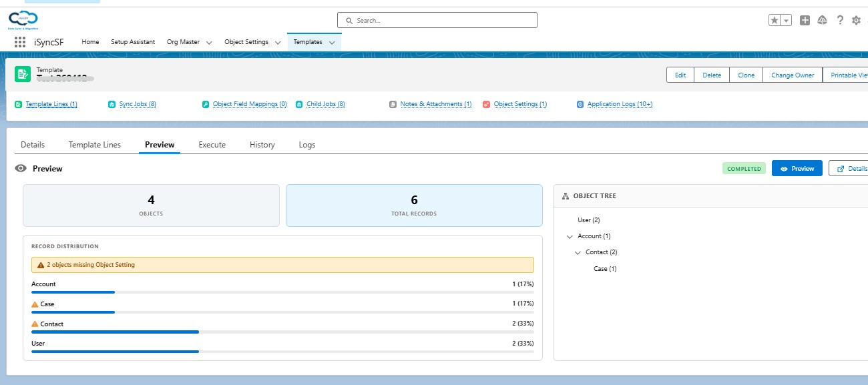868x385 pixels.
Task: Switch to the Template Lines tab
Action: click(x=95, y=145)
